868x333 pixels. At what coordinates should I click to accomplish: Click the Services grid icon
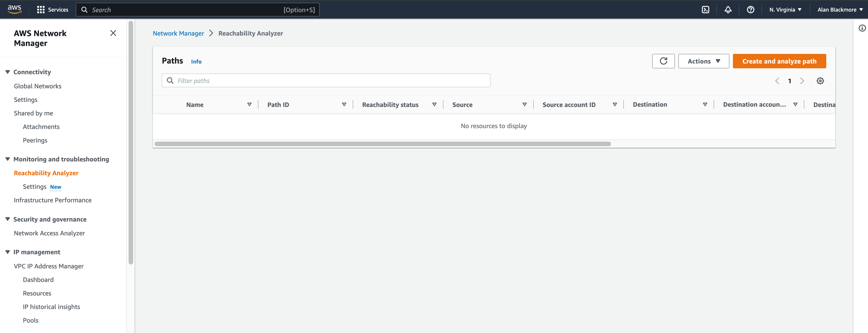click(x=41, y=9)
